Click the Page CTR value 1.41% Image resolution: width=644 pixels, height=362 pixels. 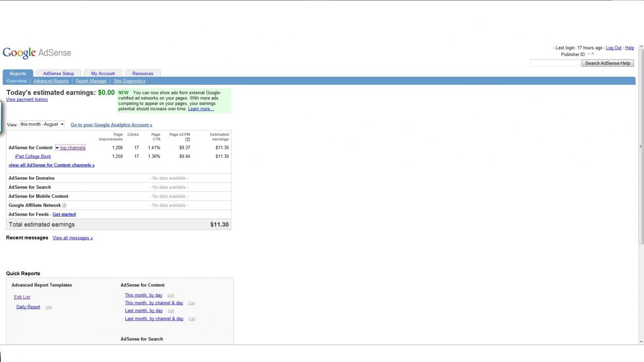pos(154,148)
